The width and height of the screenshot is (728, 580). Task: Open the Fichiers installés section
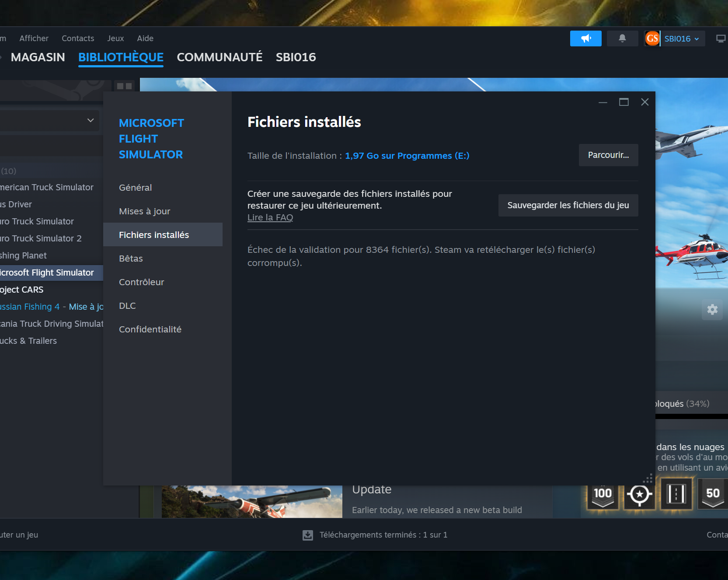(163, 235)
